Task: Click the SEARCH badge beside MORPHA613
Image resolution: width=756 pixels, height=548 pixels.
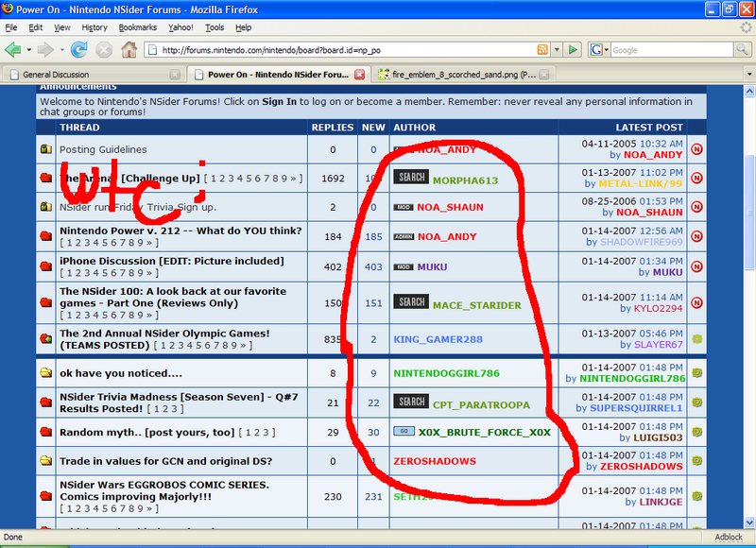Action: [411, 177]
